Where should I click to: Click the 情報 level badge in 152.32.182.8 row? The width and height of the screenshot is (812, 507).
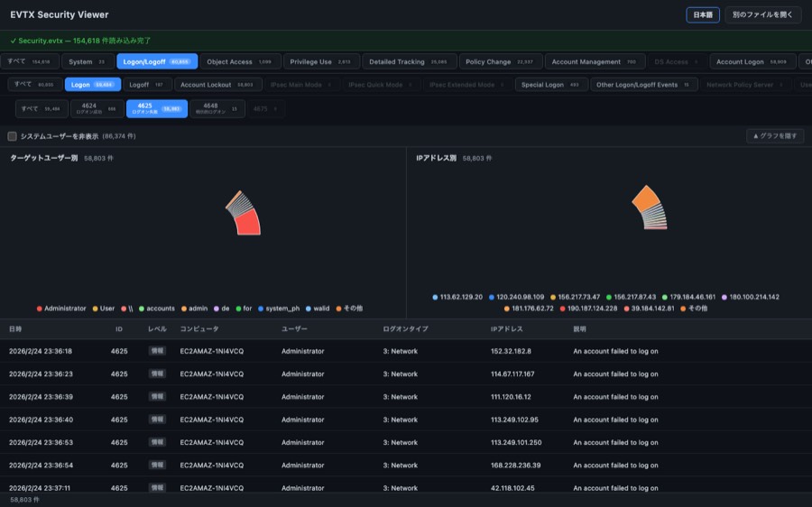(157, 351)
